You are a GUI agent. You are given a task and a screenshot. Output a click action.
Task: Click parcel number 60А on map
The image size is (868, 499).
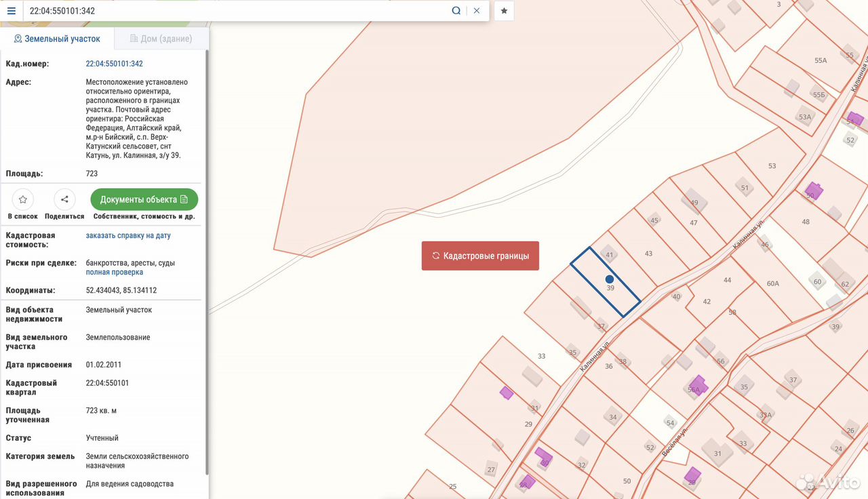tap(772, 283)
